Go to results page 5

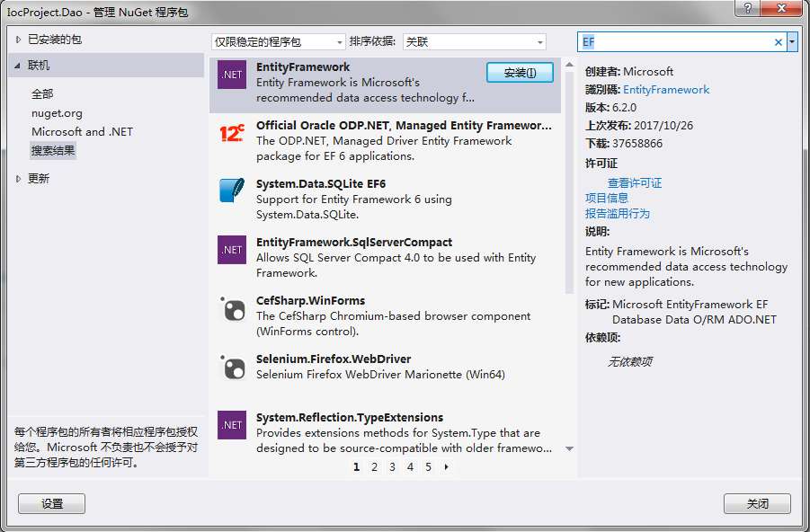[x=428, y=467]
